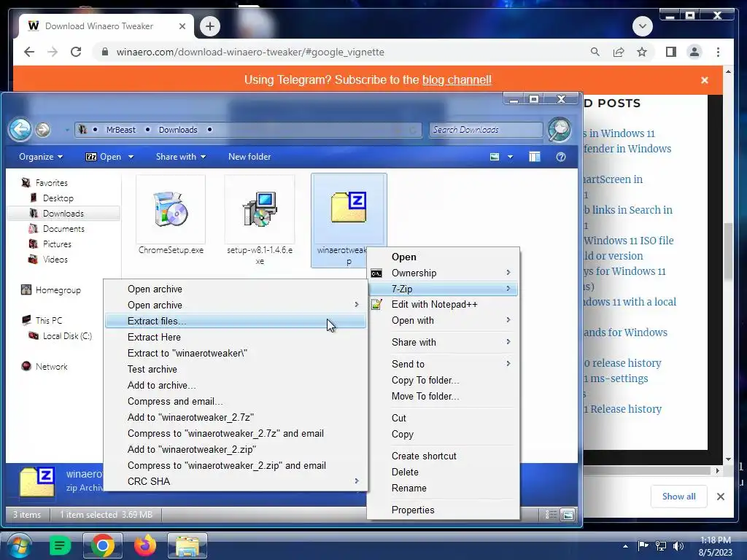Viewport: 747px width, 560px height.
Task: Click the Explorer search magnifier icon
Action: pos(560,130)
